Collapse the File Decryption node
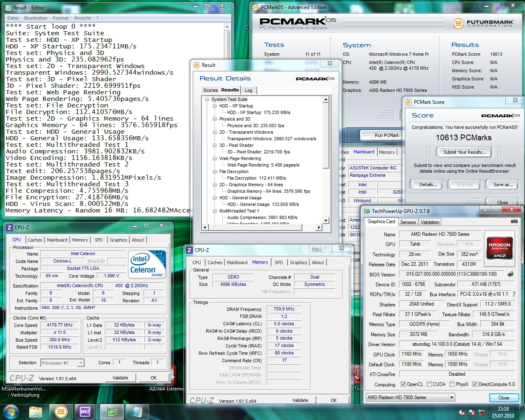Screen dimensions: 525x420 tap(215, 171)
